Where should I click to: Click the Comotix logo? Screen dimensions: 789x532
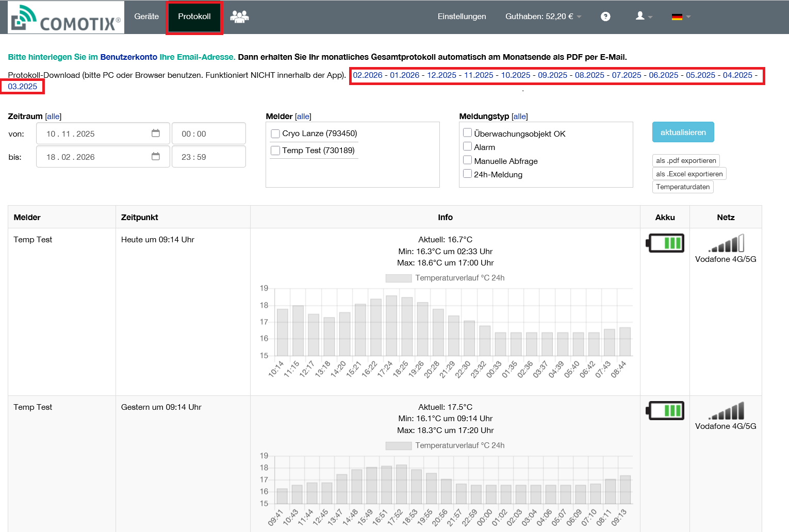tap(66, 18)
